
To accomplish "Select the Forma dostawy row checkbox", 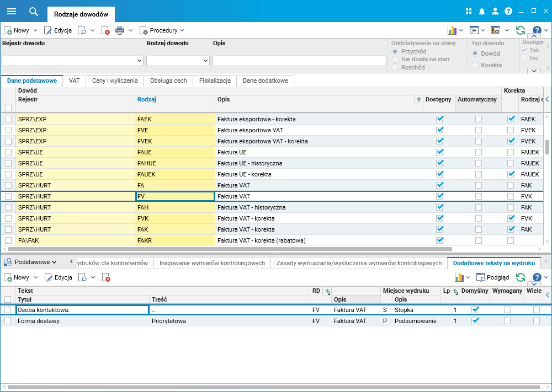I will (x=8, y=321).
